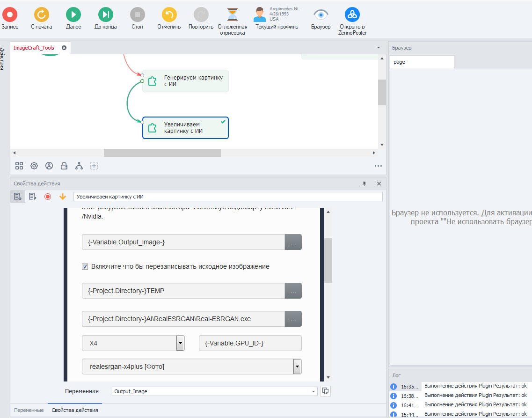Uncheck the overwrite source image checkbox
This screenshot has height=418, width=532.
click(85, 266)
